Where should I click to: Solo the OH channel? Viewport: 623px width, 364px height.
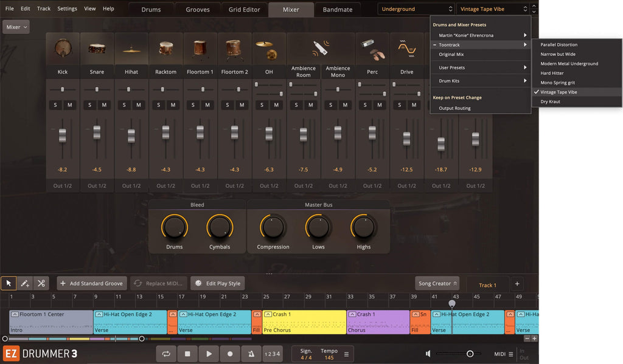pyautogui.click(x=262, y=105)
